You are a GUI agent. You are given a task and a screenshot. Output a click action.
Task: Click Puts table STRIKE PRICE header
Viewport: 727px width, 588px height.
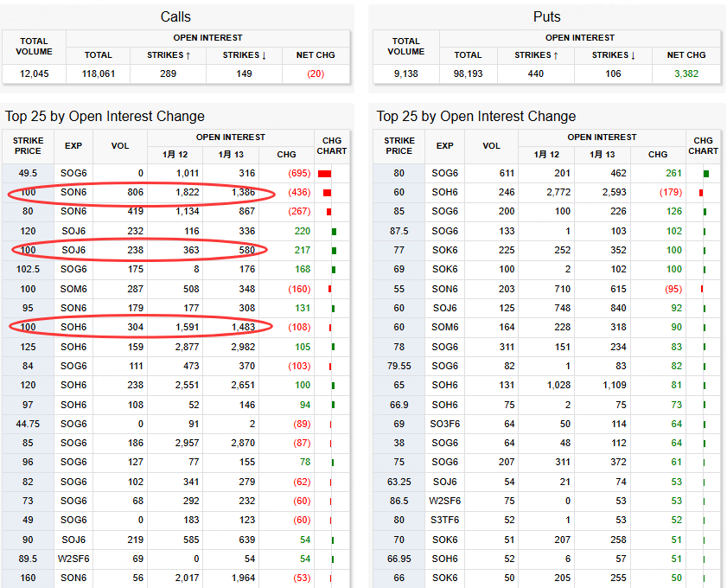pyautogui.click(x=399, y=145)
